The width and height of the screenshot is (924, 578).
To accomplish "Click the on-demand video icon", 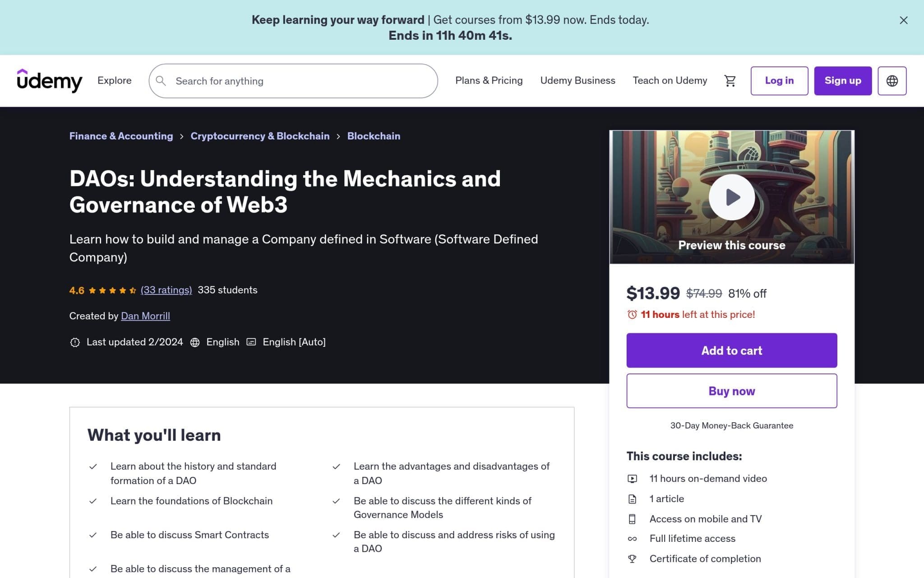I will pyautogui.click(x=632, y=479).
